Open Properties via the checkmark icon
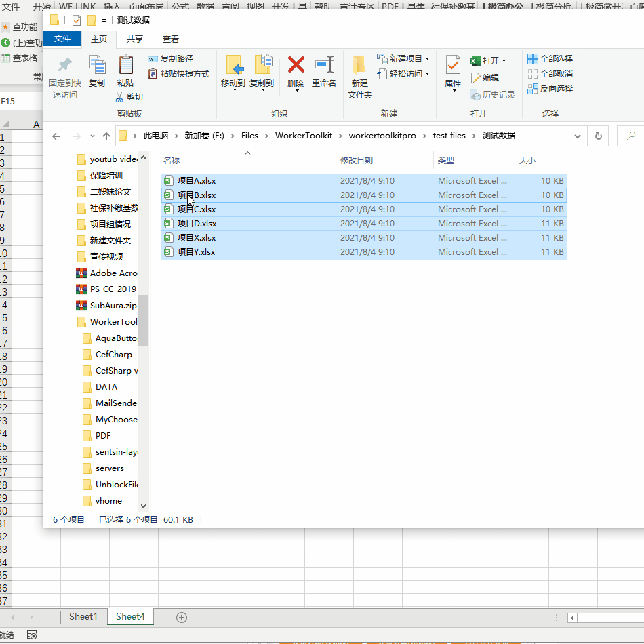This screenshot has height=644, width=644. click(453, 65)
